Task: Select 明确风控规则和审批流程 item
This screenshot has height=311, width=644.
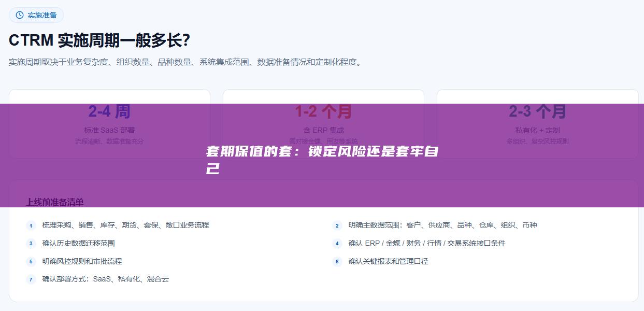Action: [x=82, y=261]
